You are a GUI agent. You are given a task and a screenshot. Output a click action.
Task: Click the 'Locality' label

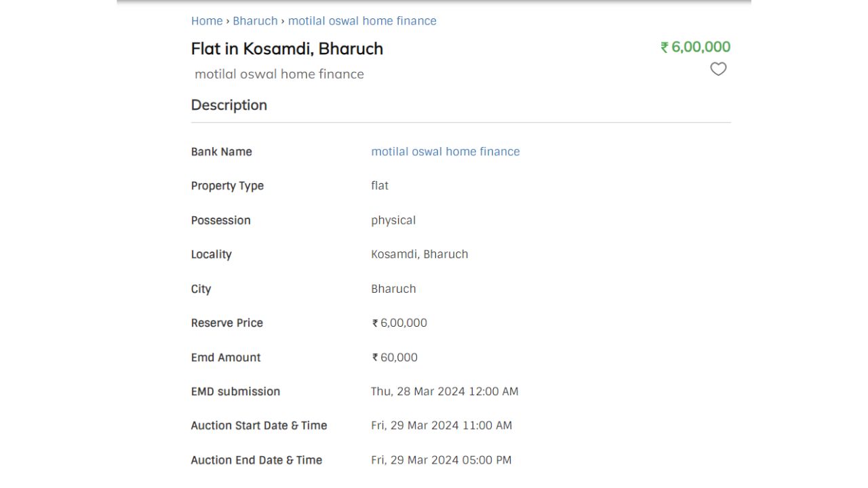click(212, 254)
